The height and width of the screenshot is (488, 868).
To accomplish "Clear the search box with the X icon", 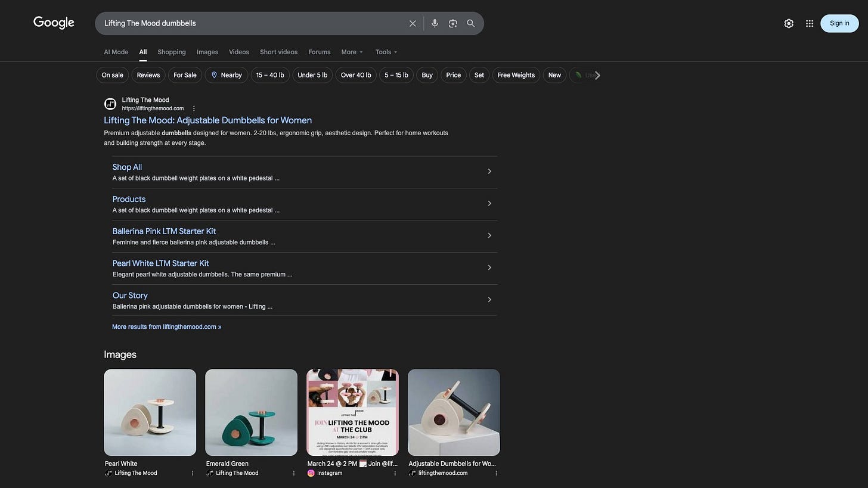I will click(x=413, y=23).
